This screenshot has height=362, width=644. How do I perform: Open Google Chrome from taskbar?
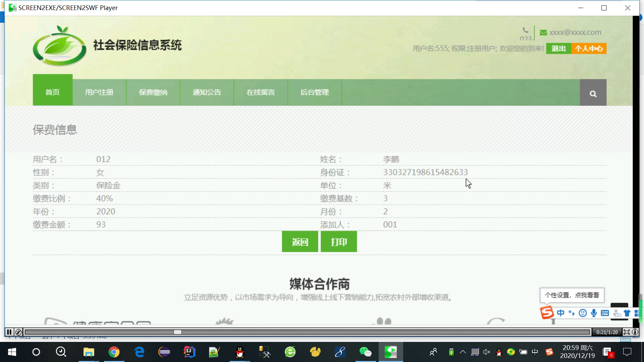tap(114, 352)
